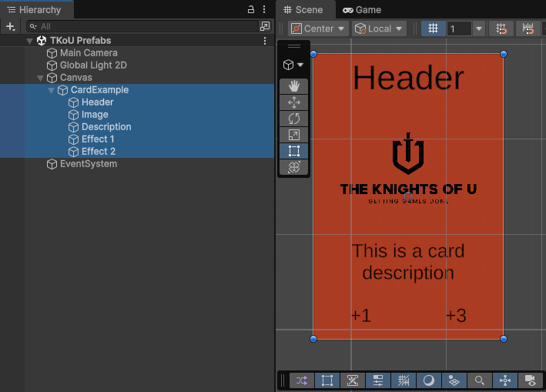Click the magnifier icon in bottom toolbar

click(x=480, y=380)
